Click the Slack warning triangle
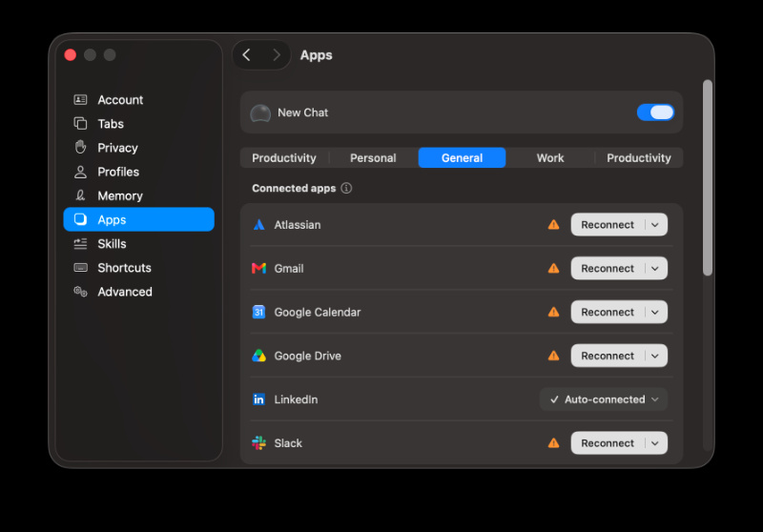763x532 pixels. click(554, 443)
